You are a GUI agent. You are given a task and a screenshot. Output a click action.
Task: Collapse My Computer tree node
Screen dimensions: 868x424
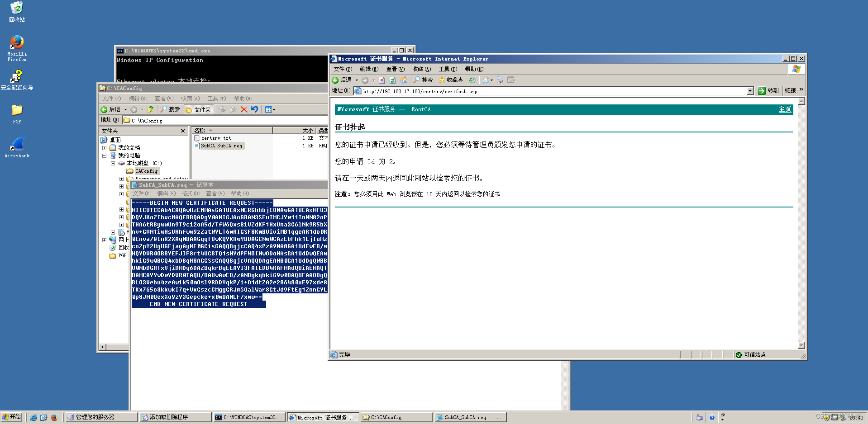[x=104, y=155]
